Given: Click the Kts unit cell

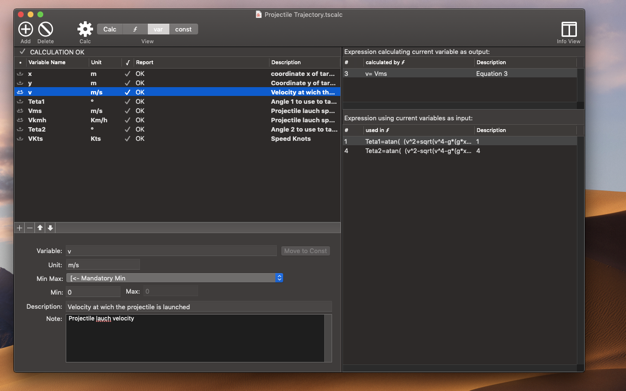Looking at the screenshot, I should click(x=95, y=139).
